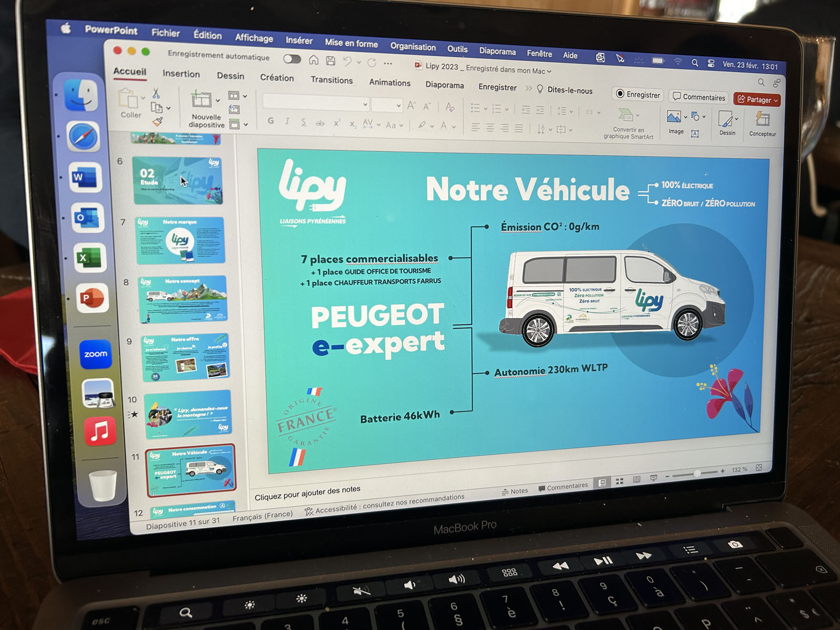Open the Mise en forme menu
This screenshot has width=840, height=630.
click(351, 43)
